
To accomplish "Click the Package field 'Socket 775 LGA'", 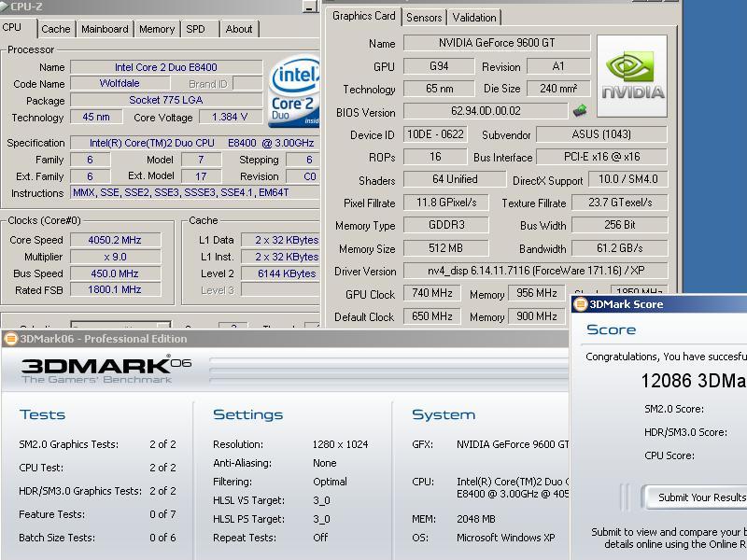I will (x=166, y=100).
